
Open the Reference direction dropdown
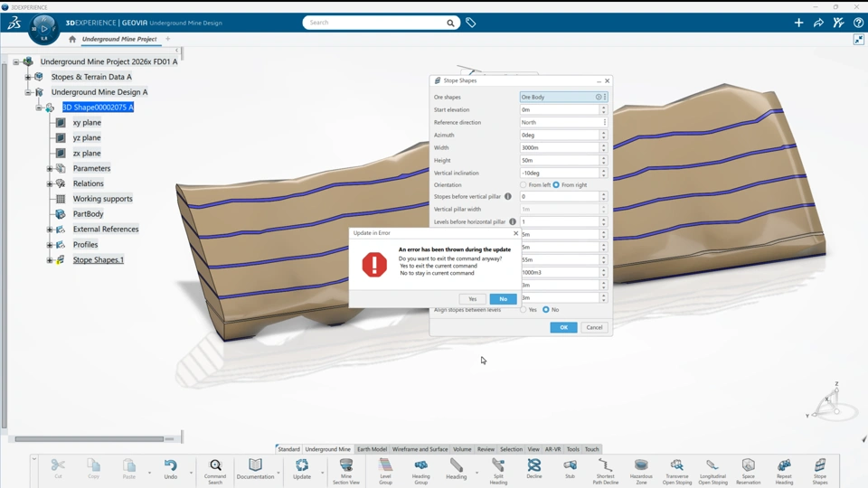point(605,122)
